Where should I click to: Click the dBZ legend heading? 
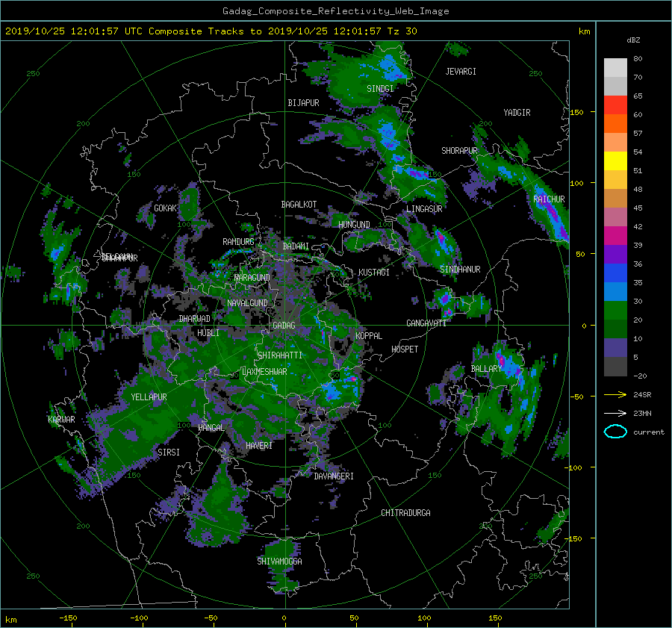click(x=633, y=40)
